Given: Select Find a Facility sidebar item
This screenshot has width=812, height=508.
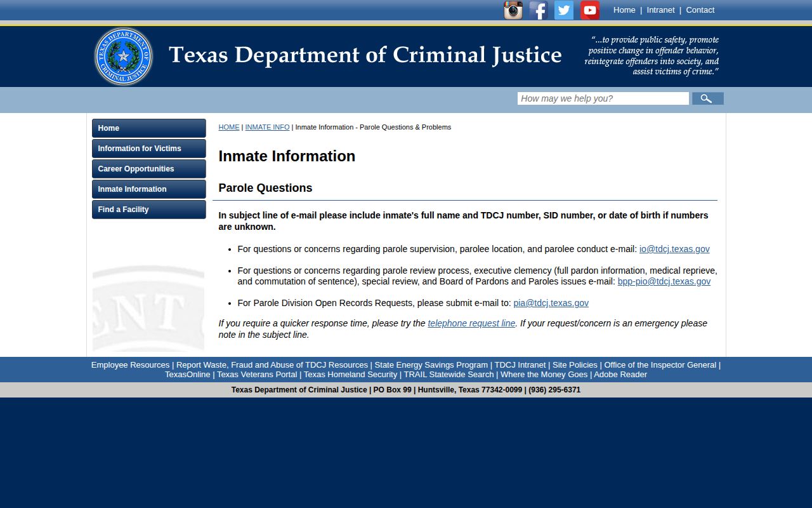Looking at the screenshot, I should click(149, 210).
